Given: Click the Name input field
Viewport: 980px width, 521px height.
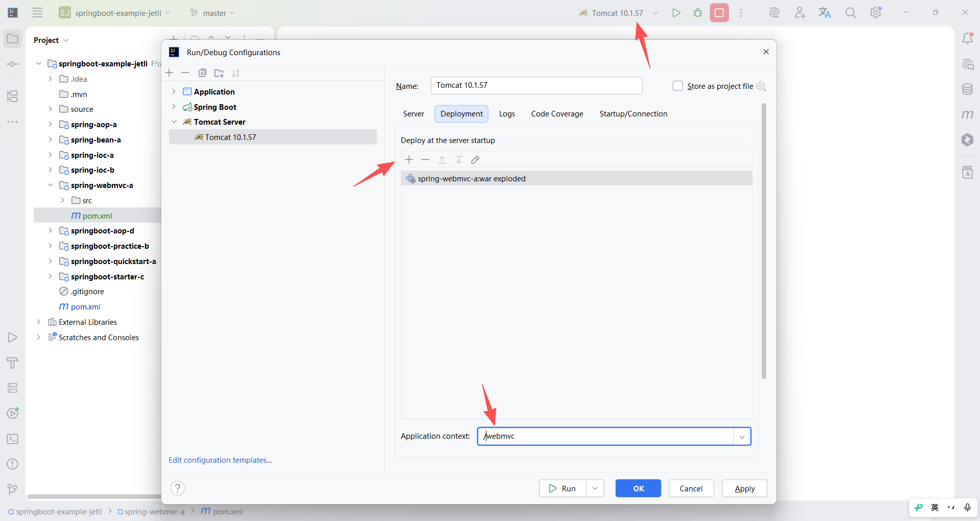Looking at the screenshot, I should (536, 85).
